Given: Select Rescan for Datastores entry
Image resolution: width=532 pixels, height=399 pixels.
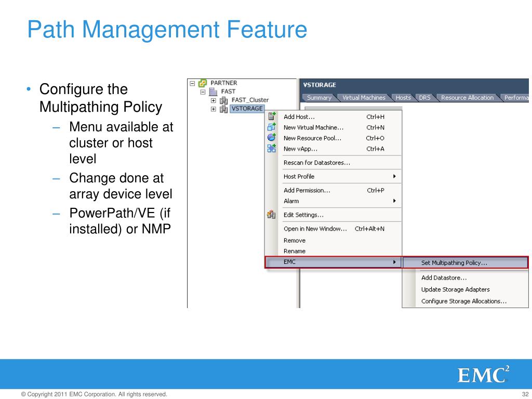Looking at the screenshot, I should click(x=333, y=163).
